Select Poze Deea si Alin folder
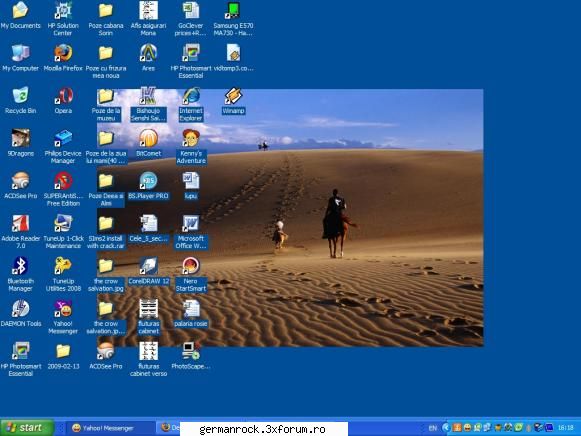This screenshot has height=436, width=581. (x=106, y=181)
